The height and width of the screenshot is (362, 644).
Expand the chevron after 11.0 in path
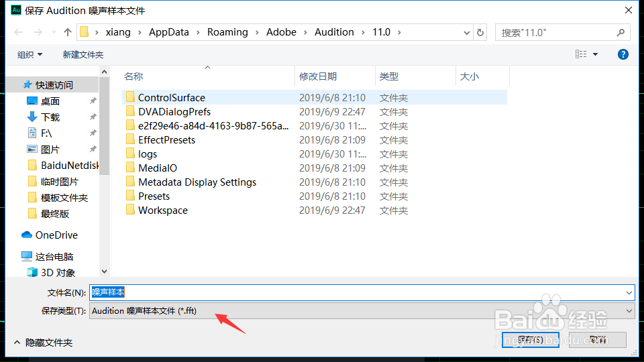(x=399, y=32)
